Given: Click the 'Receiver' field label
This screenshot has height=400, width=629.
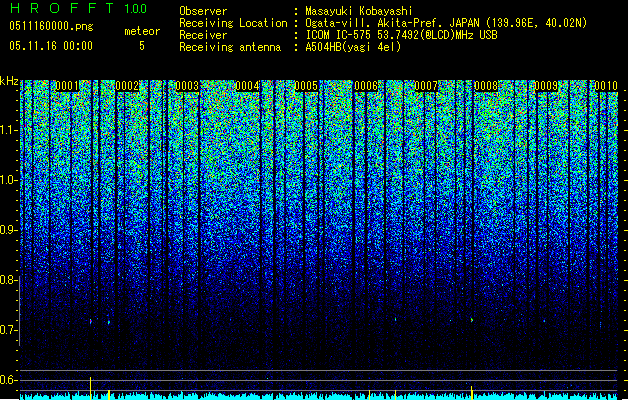Looking at the screenshot, I should (x=203, y=35).
